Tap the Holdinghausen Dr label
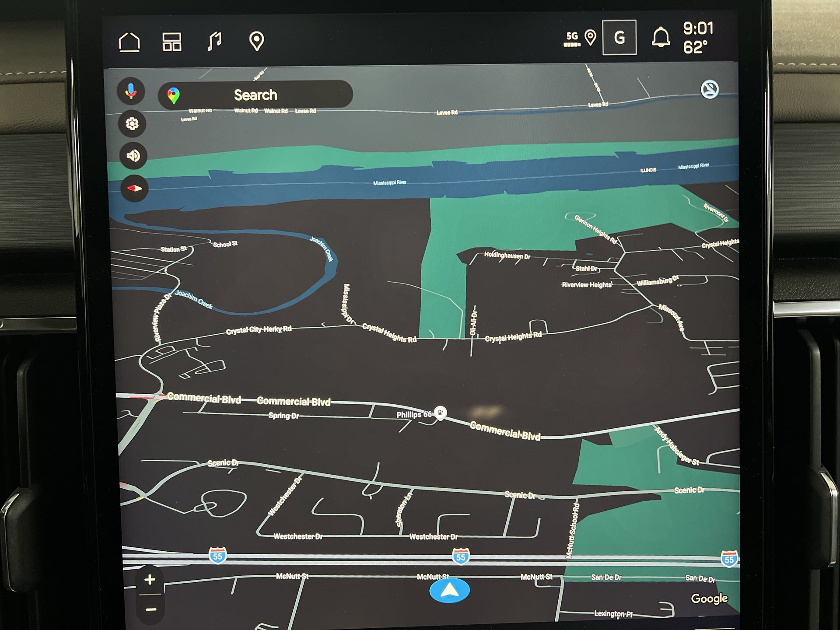840x630 pixels. [507, 255]
